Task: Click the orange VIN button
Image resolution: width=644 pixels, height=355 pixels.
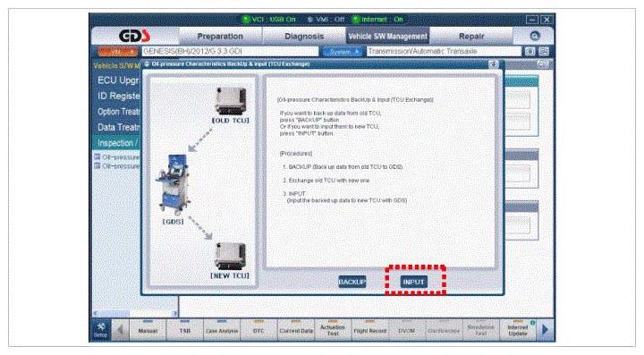Action: 117,52
